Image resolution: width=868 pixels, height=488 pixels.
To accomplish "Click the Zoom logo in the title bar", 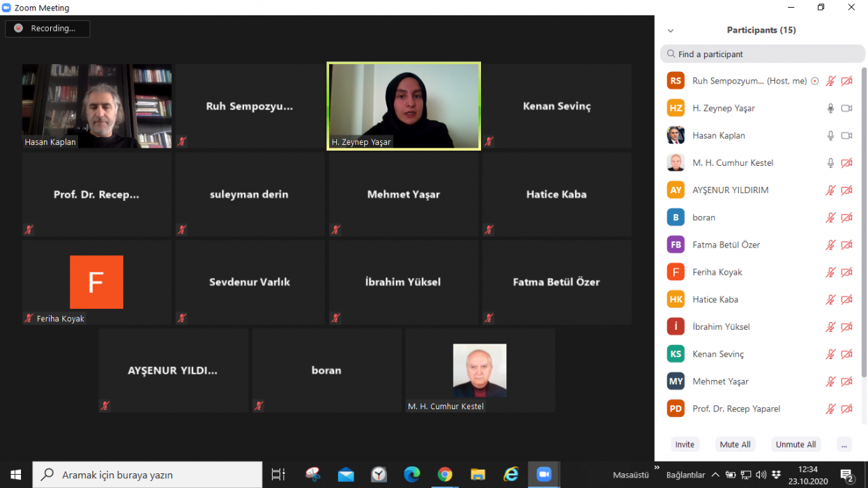I will coord(7,8).
